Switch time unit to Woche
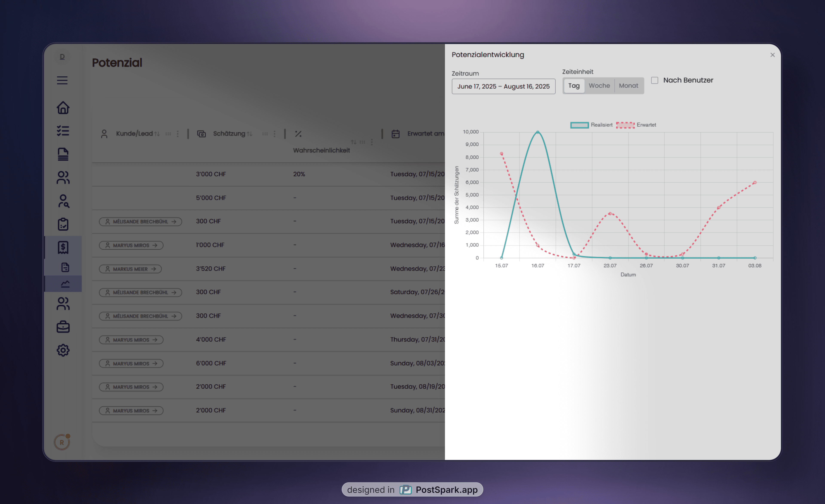The height and width of the screenshot is (504, 825). [x=599, y=86]
